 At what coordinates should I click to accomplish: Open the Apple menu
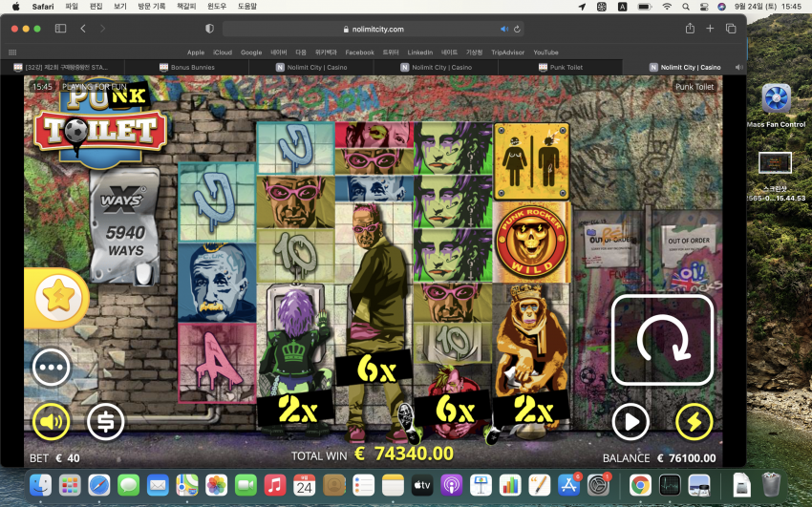(x=15, y=7)
